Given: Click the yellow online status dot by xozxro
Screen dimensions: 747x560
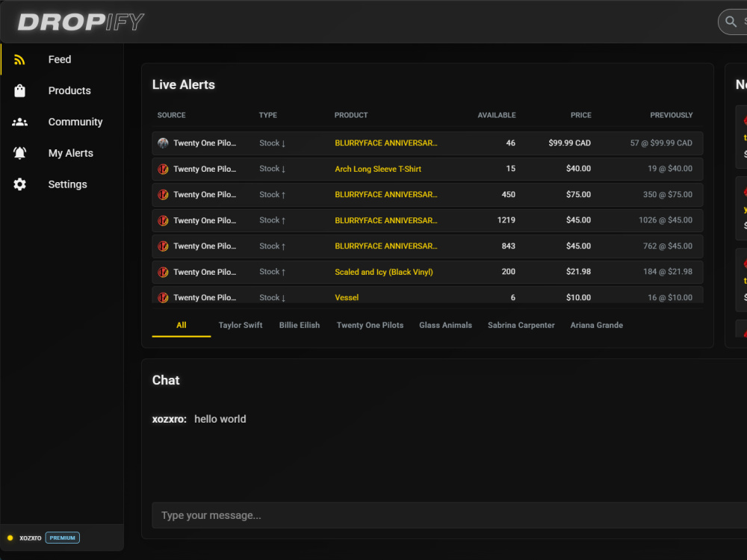Looking at the screenshot, I should [10, 538].
